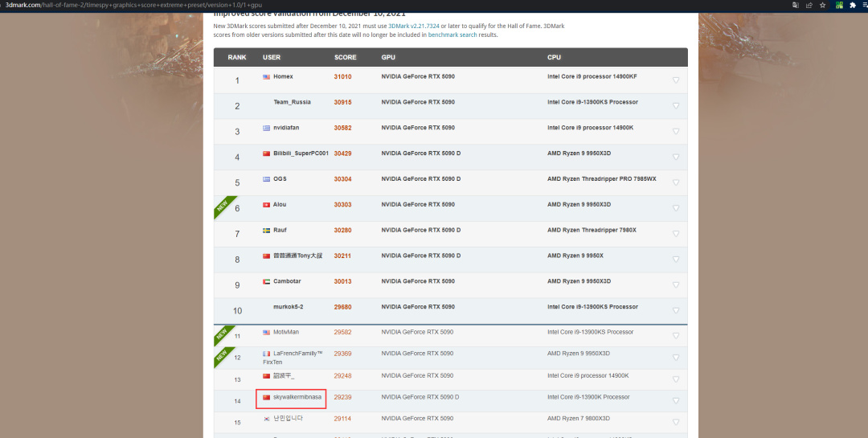Image resolution: width=868 pixels, height=438 pixels.
Task: Click the flag icon beside MotivMan
Action: [266, 332]
